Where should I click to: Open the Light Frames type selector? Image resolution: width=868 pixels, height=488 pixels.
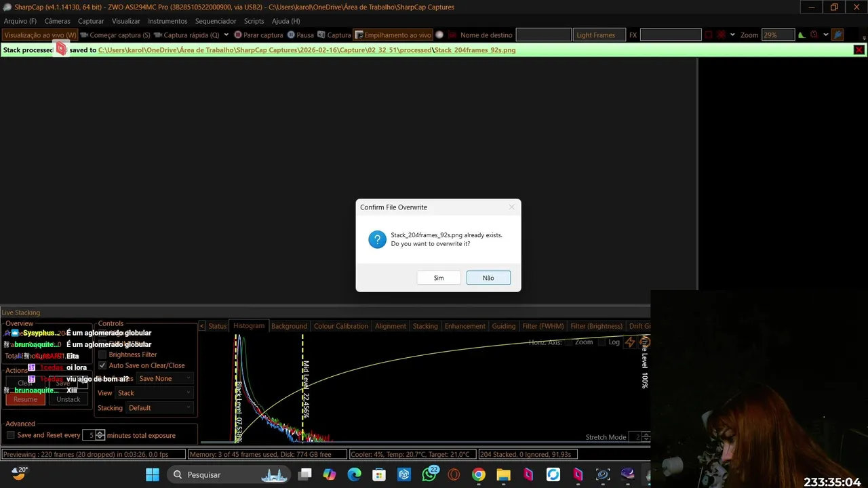pos(600,35)
